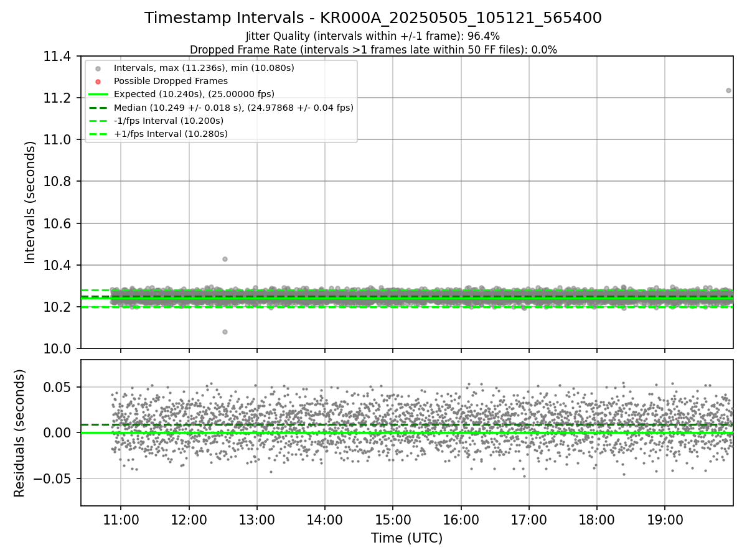Viewport: 747px width, 560px height.
Task: Click the minimum outlier point at 10.080s
Action: [x=225, y=332]
